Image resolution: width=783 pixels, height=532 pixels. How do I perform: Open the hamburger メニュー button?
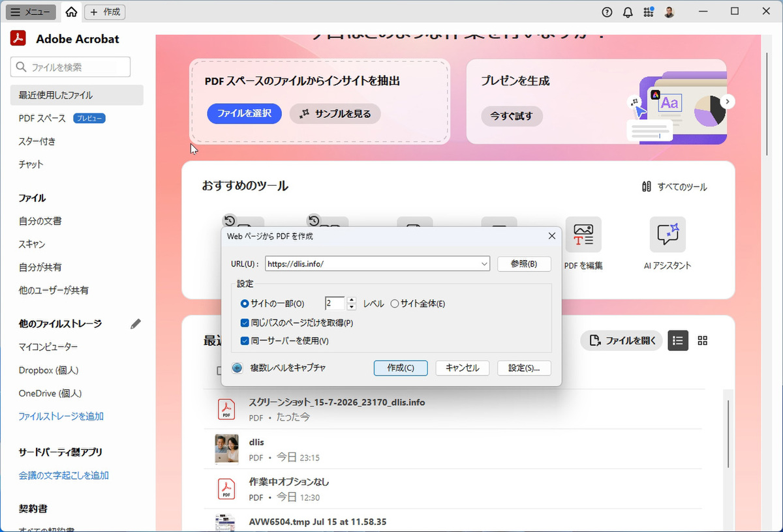(31, 12)
